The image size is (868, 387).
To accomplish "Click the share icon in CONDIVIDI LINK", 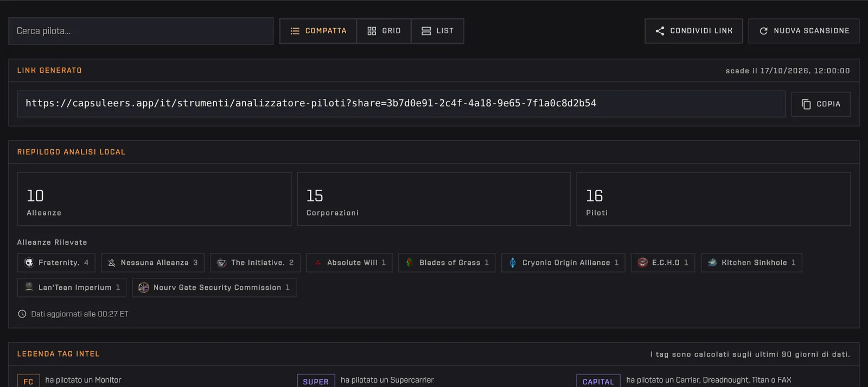I will (660, 31).
